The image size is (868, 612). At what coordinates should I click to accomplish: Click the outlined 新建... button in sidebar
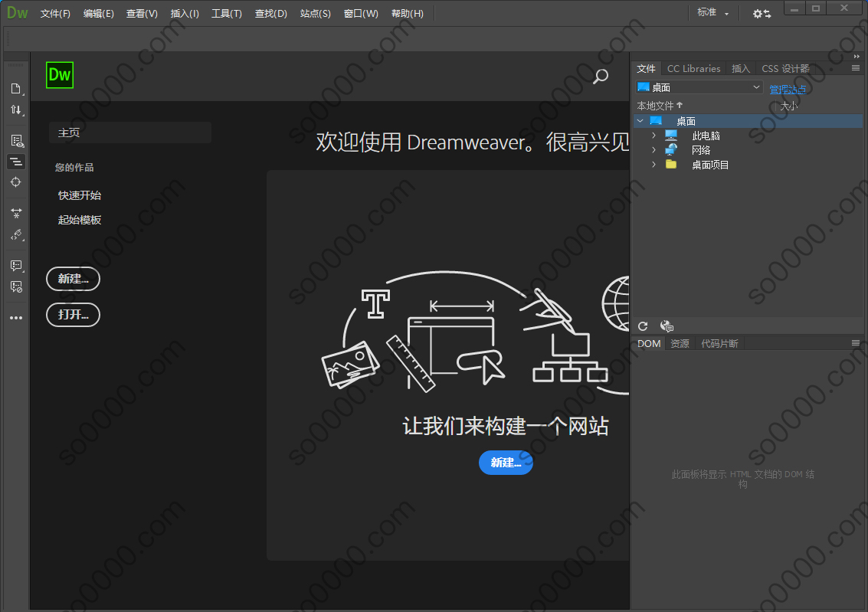coord(73,279)
